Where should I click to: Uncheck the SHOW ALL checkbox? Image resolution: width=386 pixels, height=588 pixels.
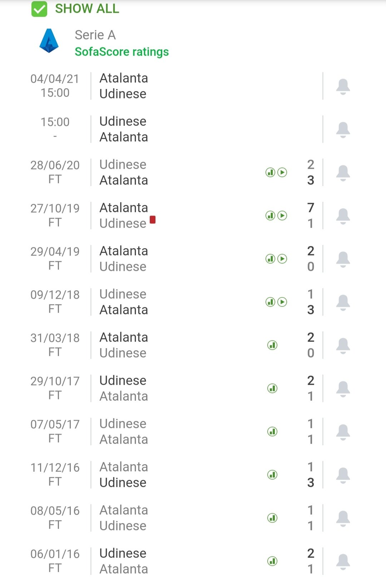coord(39,9)
